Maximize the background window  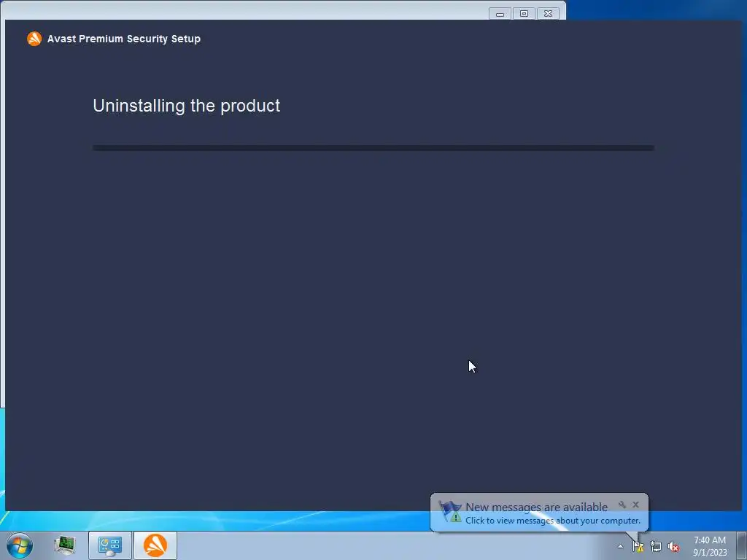(x=524, y=14)
